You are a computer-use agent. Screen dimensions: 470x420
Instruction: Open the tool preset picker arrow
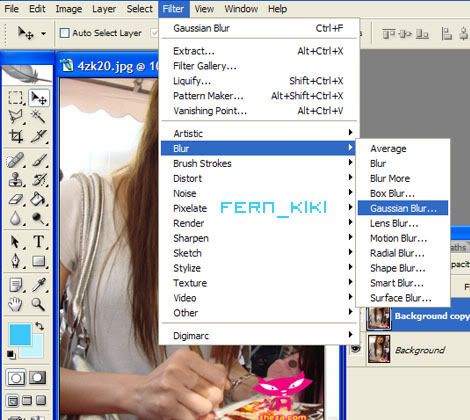point(43,33)
